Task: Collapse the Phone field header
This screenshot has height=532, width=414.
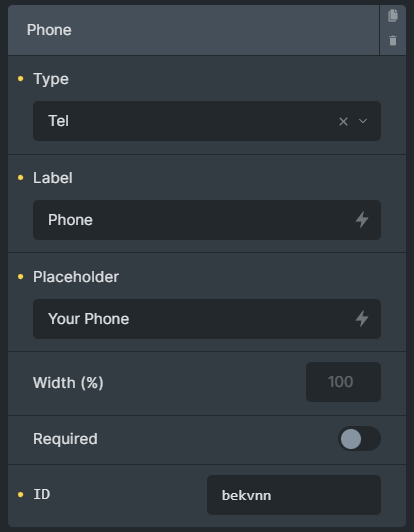Action: click(193, 30)
